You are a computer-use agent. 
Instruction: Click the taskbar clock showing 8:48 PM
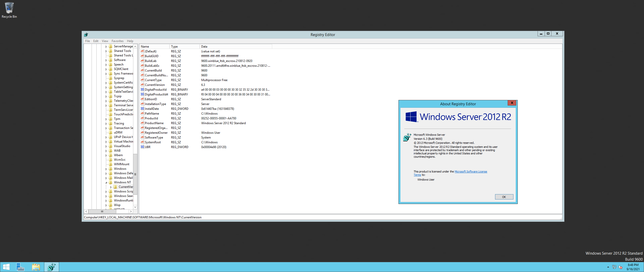[x=633, y=267]
